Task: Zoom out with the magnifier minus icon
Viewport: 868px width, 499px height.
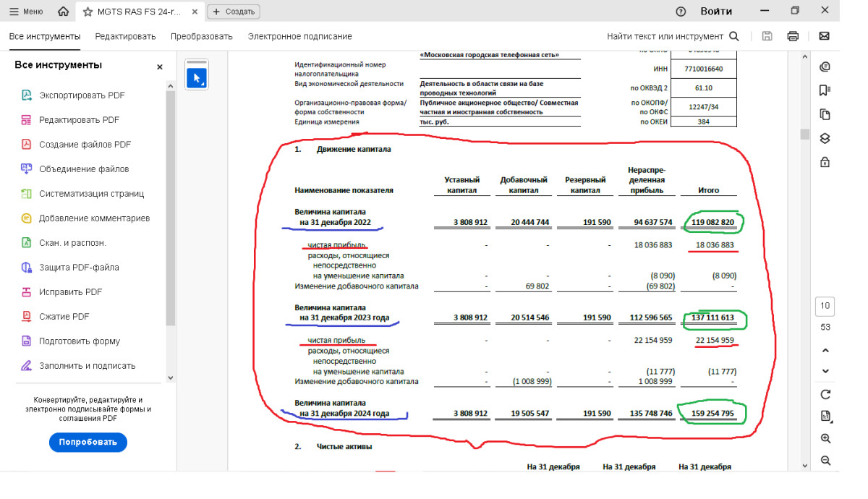Action: coord(825,461)
